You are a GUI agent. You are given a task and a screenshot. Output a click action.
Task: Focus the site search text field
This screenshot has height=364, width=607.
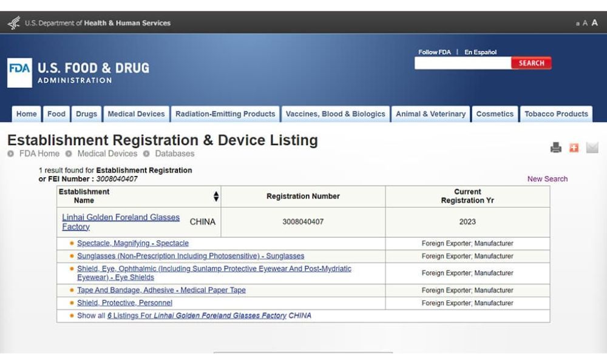[x=463, y=63]
